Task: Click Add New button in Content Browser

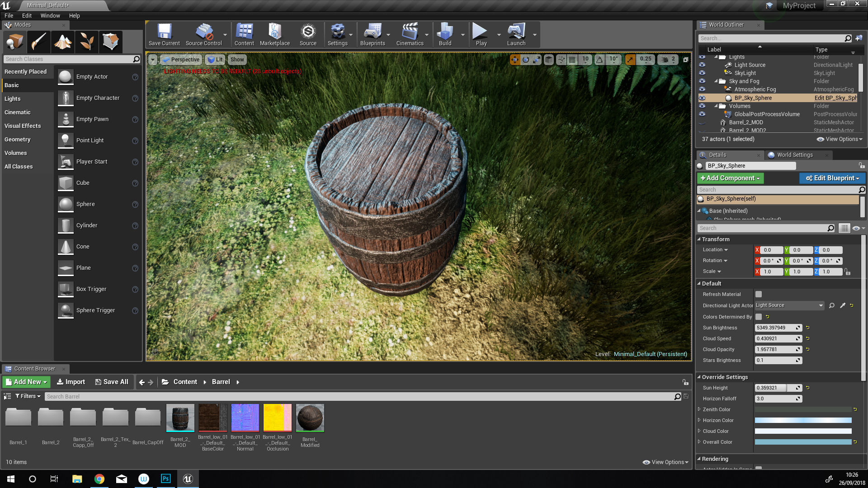Action: [27, 382]
